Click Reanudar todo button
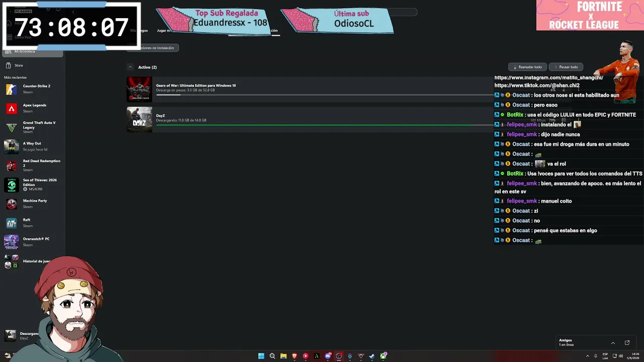The image size is (644, 362). (527, 67)
